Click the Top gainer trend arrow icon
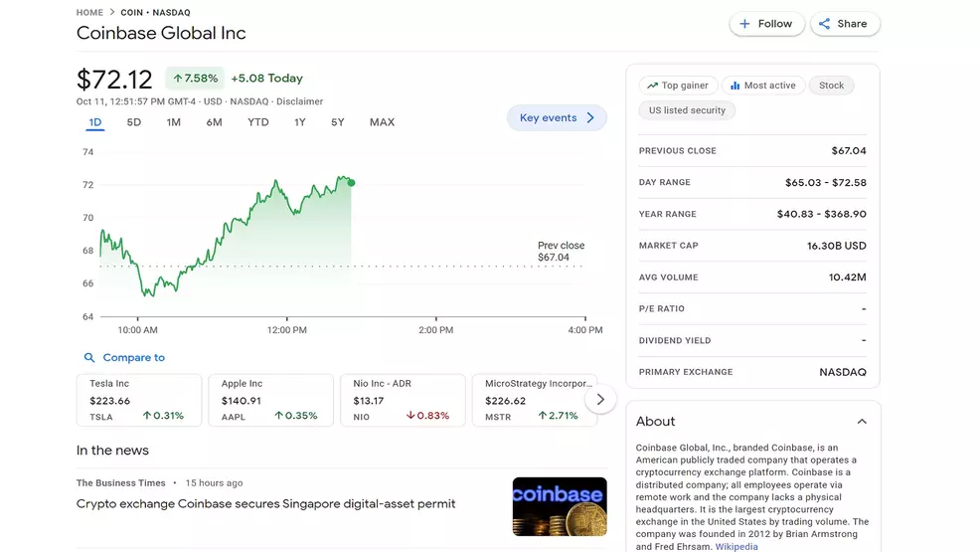 tap(652, 86)
